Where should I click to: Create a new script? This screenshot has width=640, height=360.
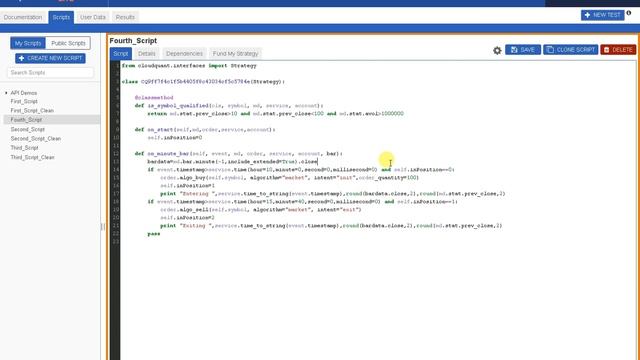point(50,58)
